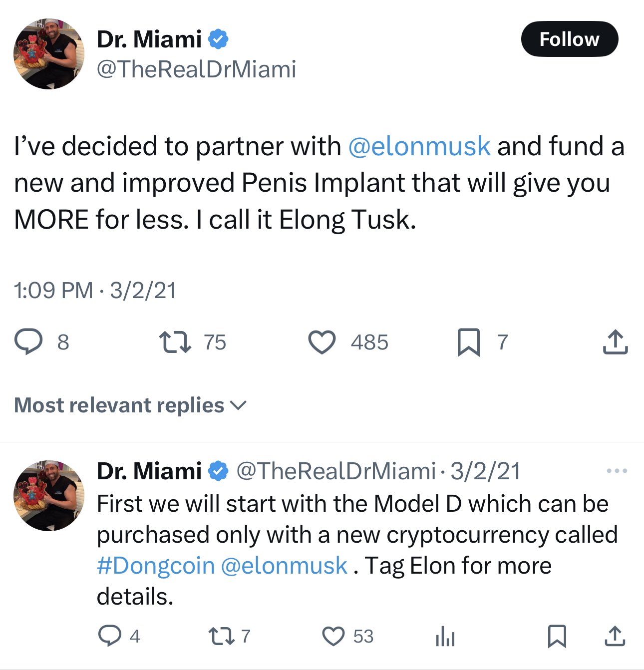Viewport: 644px width, 670px height.
Task: Like the main tweet with 485 likes
Action: click(x=322, y=342)
